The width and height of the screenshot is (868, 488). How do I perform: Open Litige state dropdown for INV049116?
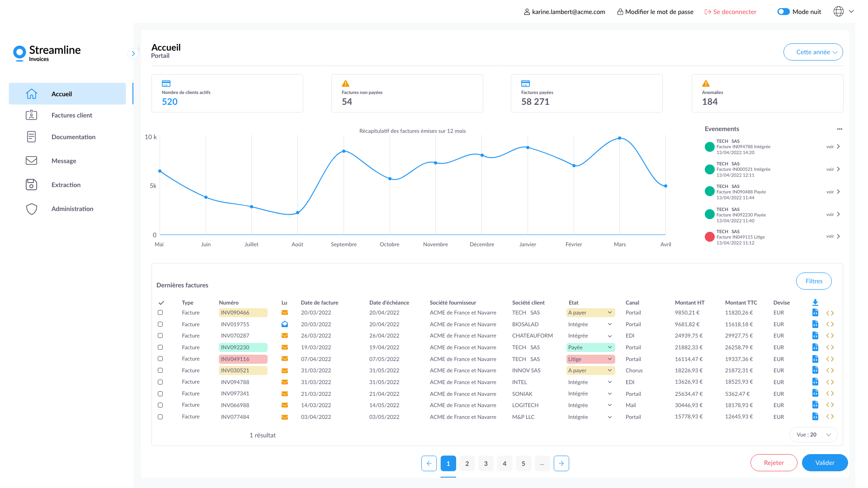point(590,359)
